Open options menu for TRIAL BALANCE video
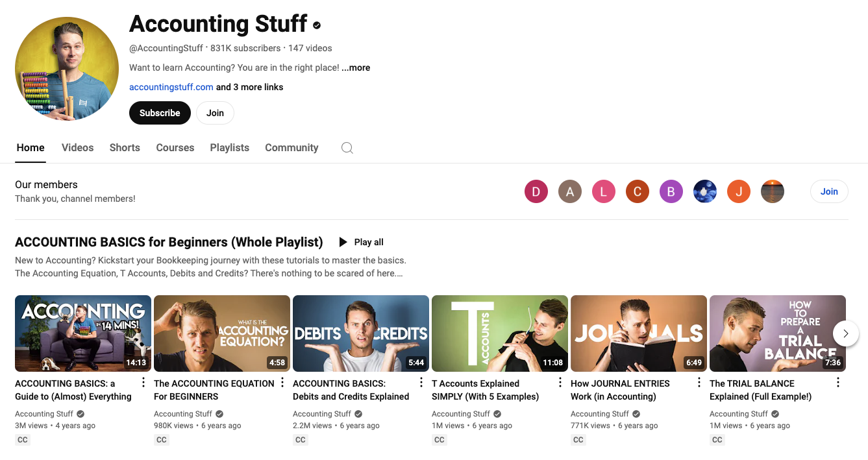Screen dimensions: 868x460 pyautogui.click(x=838, y=383)
